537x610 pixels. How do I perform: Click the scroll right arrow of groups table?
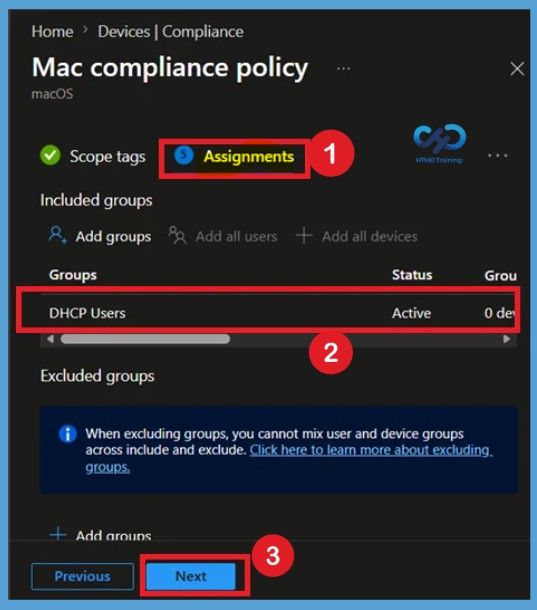tap(506, 339)
